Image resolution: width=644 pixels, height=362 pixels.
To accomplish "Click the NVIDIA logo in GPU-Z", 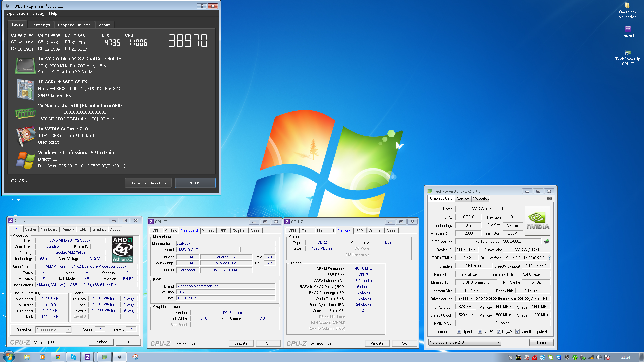I will [537, 220].
